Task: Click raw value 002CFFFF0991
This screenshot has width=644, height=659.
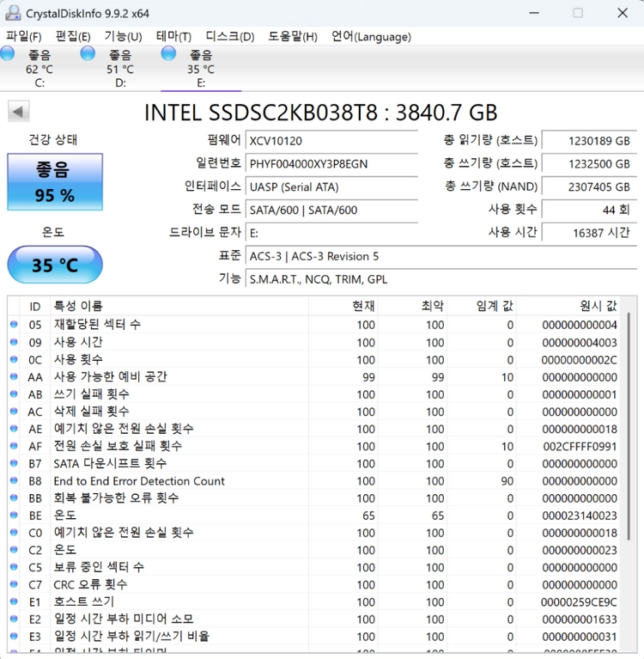Action: 580,446
